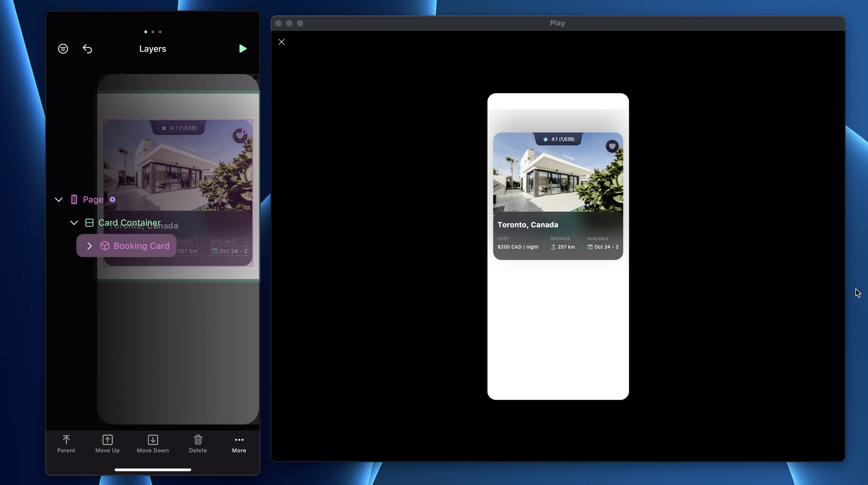Viewport: 868px width, 485px height.
Task: Collapse the Card Container chevron
Action: click(x=74, y=223)
